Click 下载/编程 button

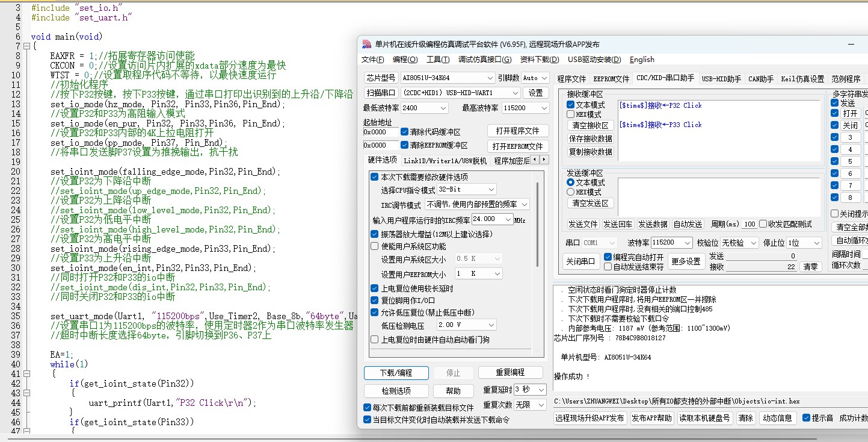coord(396,373)
